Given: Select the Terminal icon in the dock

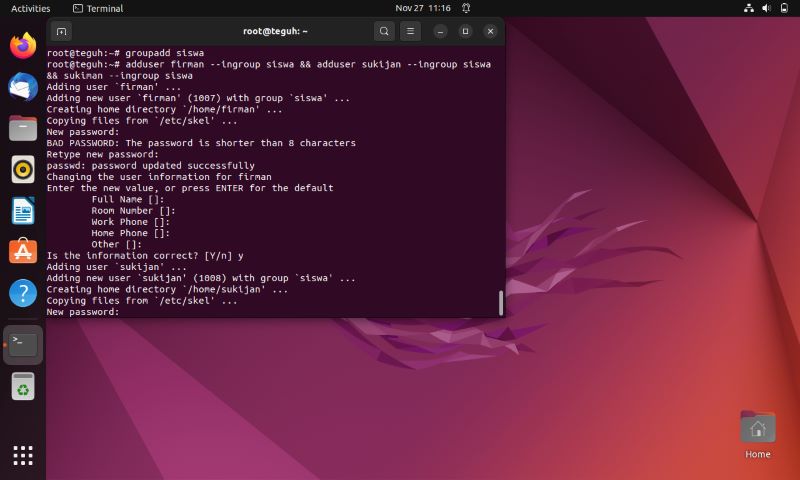Looking at the screenshot, I should point(23,345).
